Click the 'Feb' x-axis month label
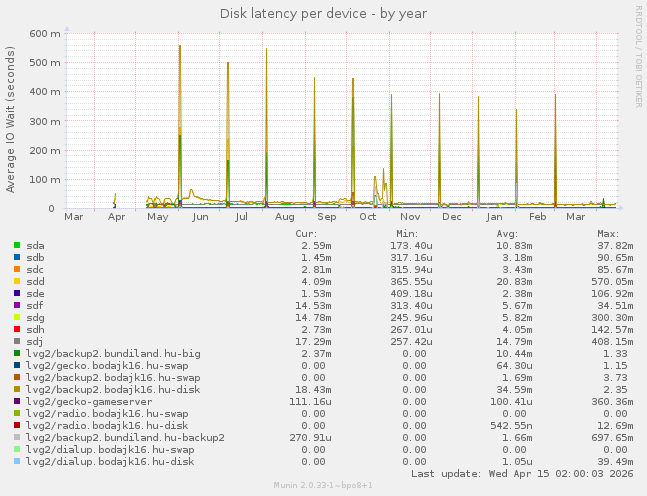 537,217
